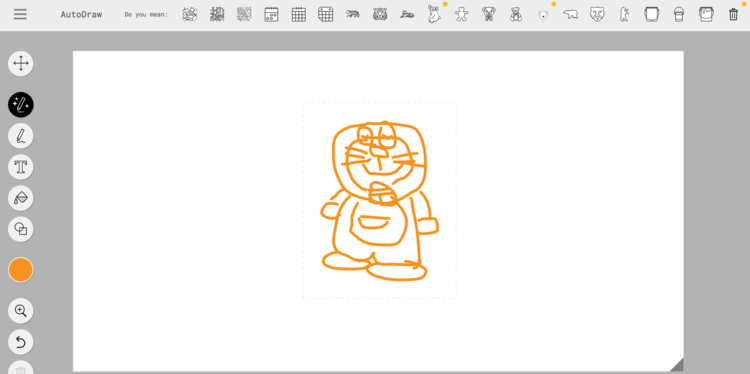Select the Shape tool
Viewport: 750px width, 374px height.
coord(21,229)
